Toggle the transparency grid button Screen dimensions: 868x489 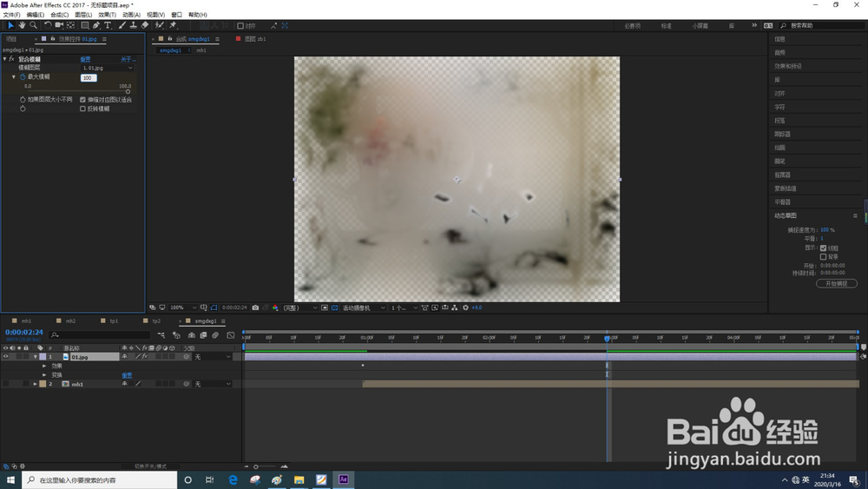[x=334, y=307]
